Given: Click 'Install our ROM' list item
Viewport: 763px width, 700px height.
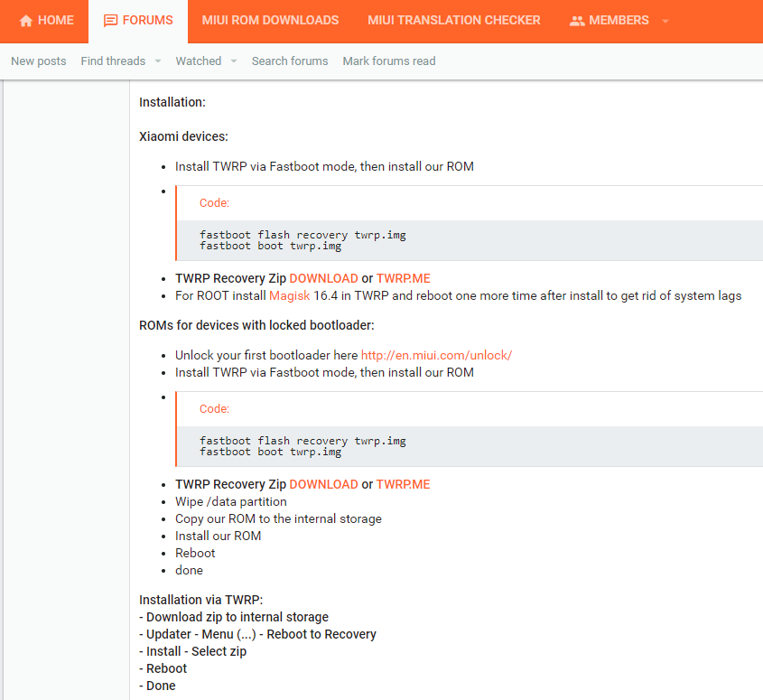Looking at the screenshot, I should tap(218, 536).
